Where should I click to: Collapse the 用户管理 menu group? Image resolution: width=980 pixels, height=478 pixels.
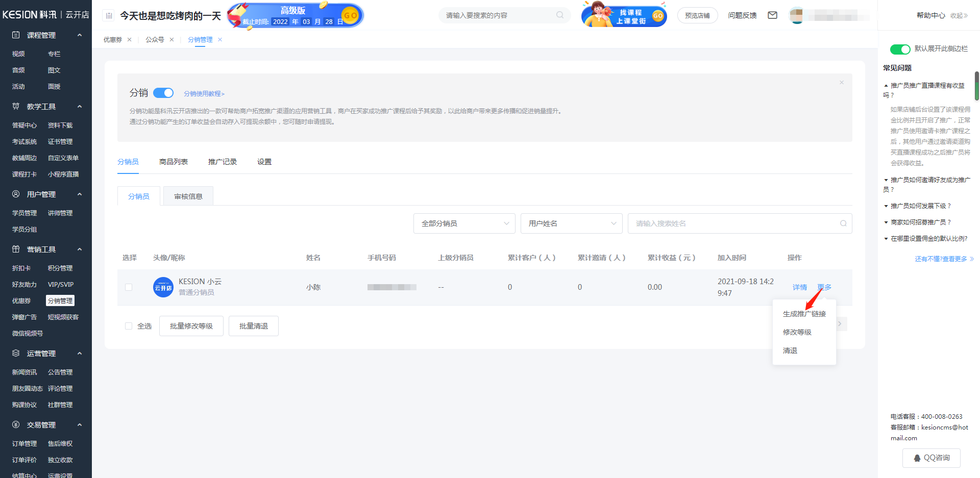coord(80,194)
